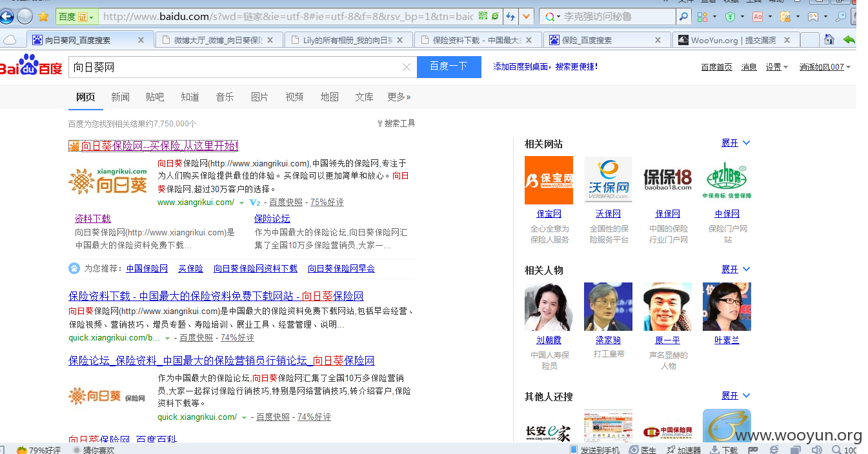
Task: Go back with the browser back arrow
Action: point(6,16)
